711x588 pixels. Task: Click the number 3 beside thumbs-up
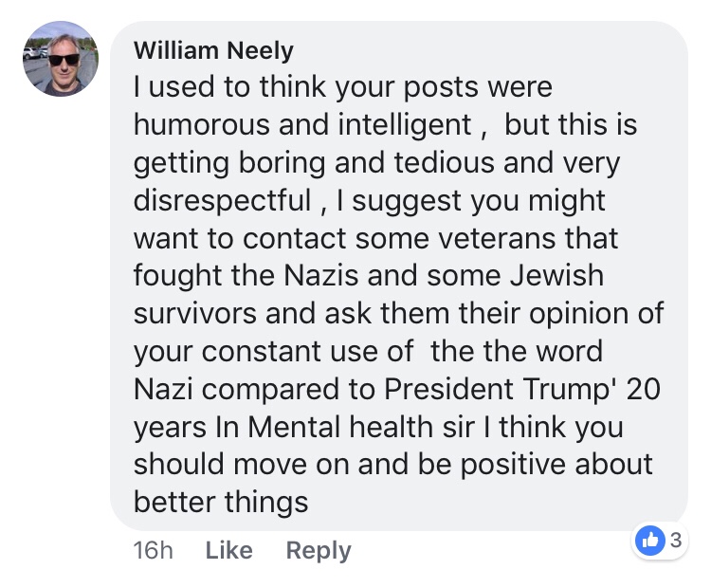(675, 541)
